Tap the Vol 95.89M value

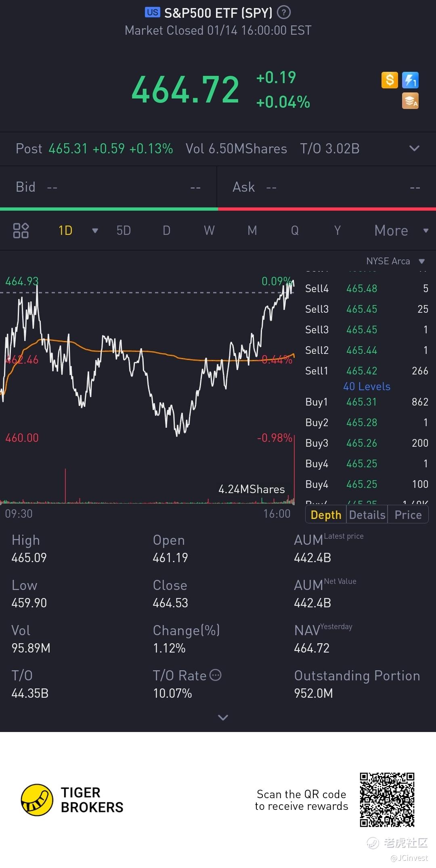coord(31,648)
